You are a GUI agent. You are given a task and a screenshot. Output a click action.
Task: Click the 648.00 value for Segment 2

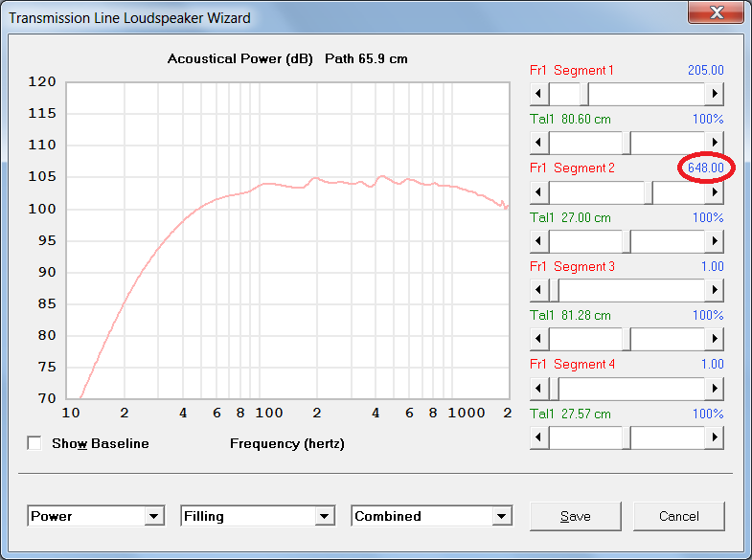705,168
